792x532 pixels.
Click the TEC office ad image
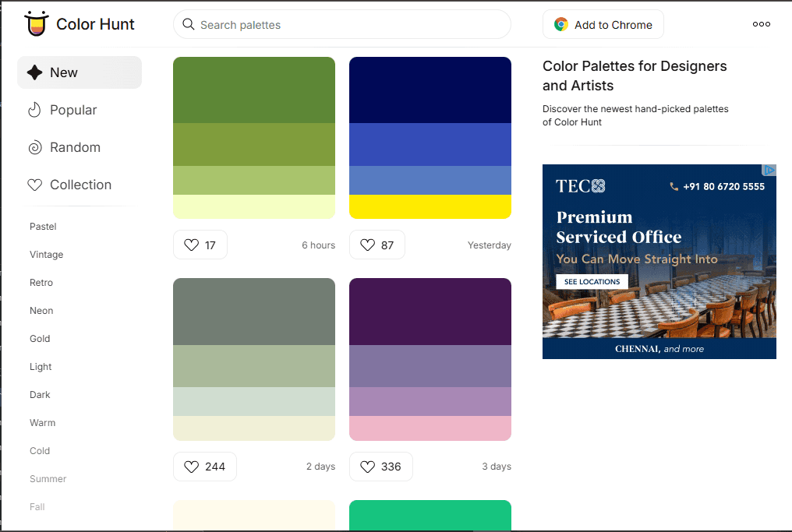(x=659, y=262)
